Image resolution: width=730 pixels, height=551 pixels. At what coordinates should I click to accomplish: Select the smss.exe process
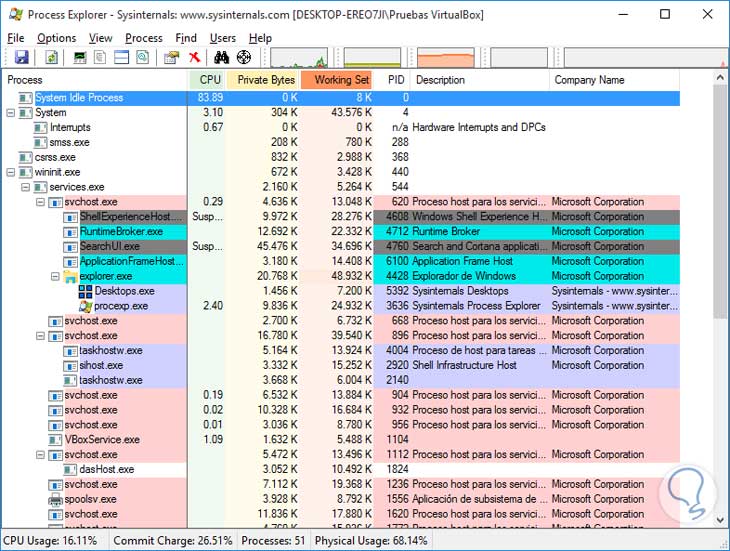click(341, 142)
